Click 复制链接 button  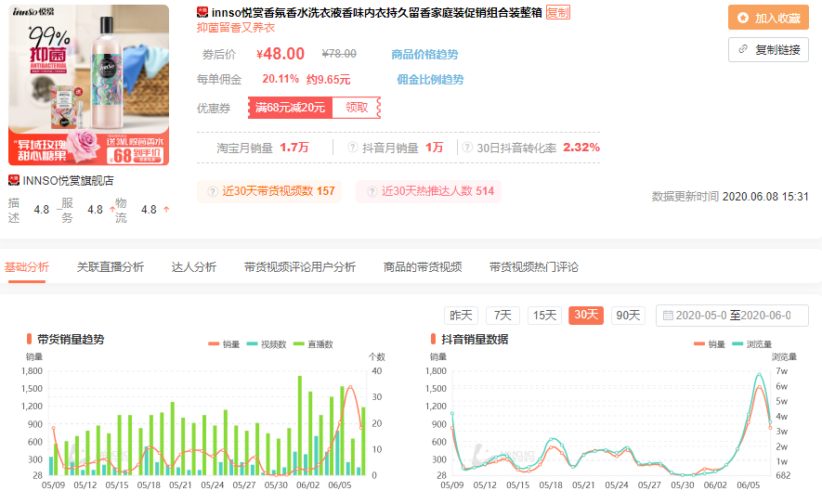(x=768, y=50)
